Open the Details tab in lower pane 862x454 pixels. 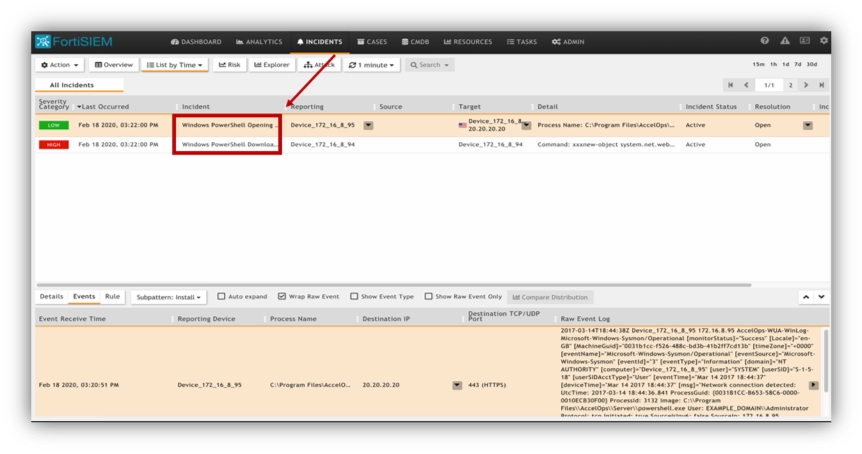pyautogui.click(x=51, y=296)
